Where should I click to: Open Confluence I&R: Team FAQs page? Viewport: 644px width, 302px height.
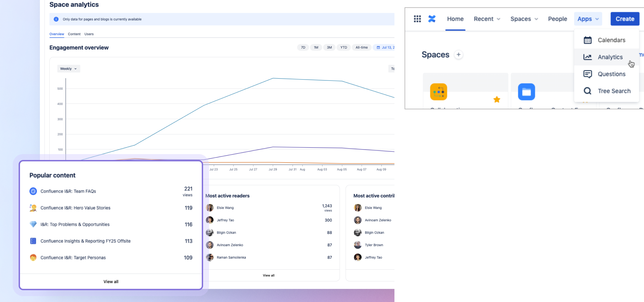(x=68, y=191)
